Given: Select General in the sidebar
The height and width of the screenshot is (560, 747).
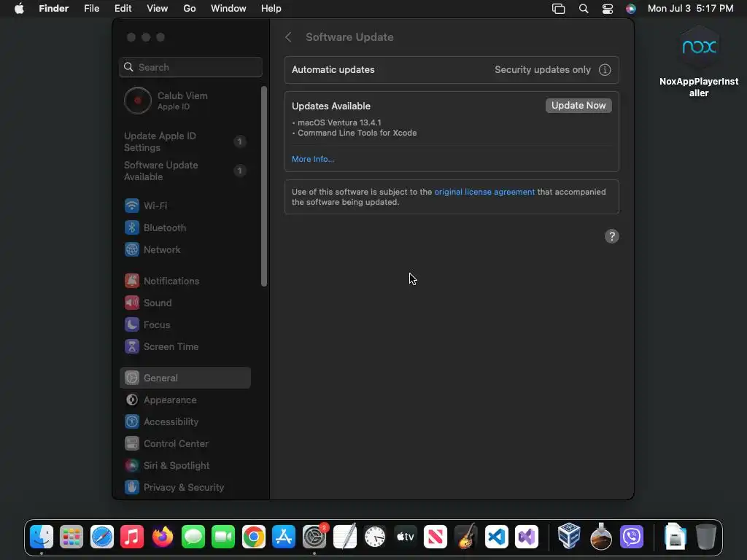Looking at the screenshot, I should 185,378.
